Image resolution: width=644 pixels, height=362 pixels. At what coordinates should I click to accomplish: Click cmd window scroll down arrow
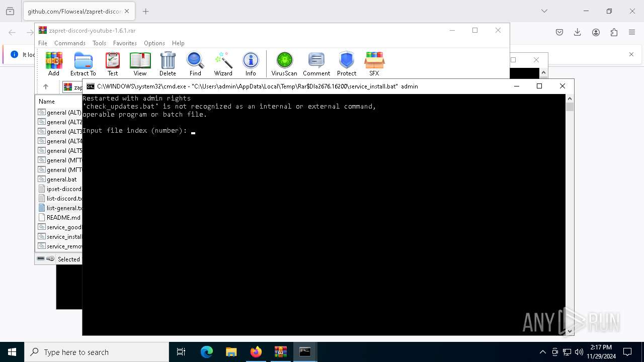[570, 331]
